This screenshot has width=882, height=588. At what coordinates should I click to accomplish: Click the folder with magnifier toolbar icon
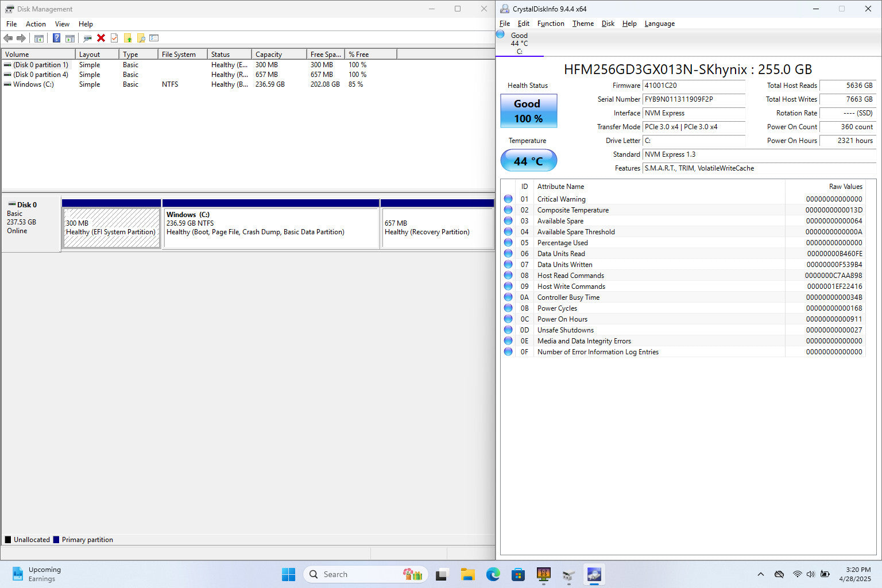(141, 38)
